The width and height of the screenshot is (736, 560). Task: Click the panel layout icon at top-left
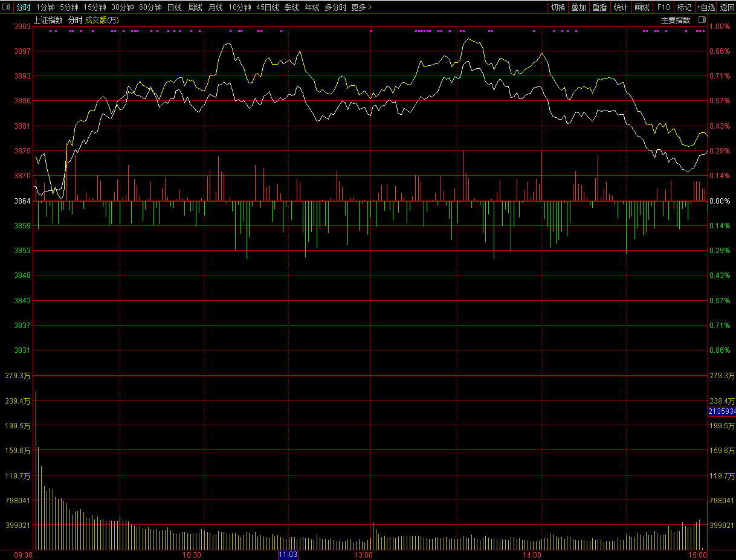pyautogui.click(x=6, y=7)
